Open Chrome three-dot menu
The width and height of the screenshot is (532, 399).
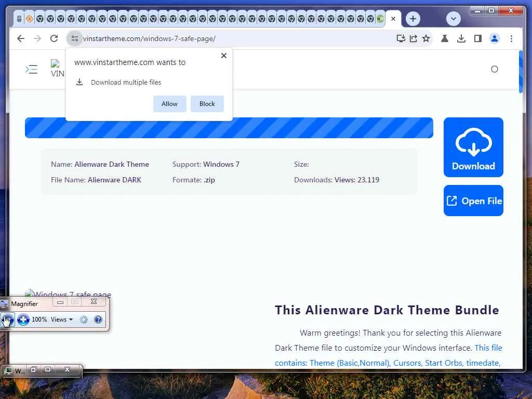511,38
